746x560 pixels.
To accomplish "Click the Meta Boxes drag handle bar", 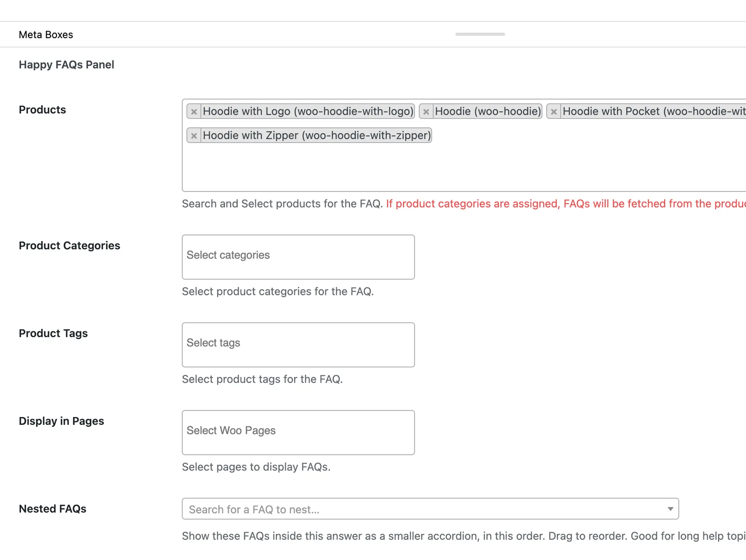I will pos(480,34).
